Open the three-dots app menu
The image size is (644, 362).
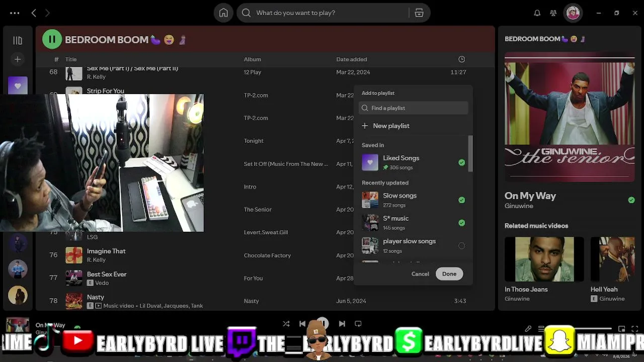(15, 13)
